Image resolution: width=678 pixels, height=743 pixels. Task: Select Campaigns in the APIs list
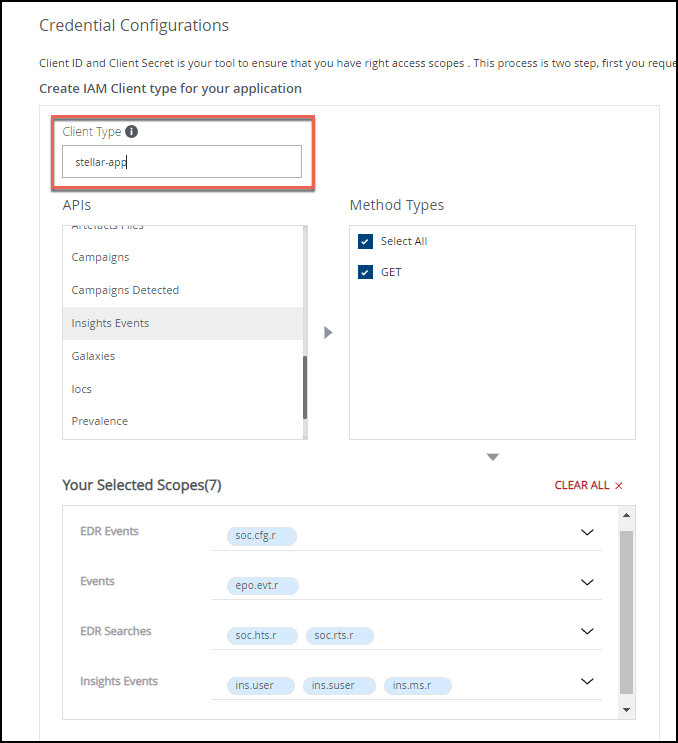pyautogui.click(x=100, y=257)
